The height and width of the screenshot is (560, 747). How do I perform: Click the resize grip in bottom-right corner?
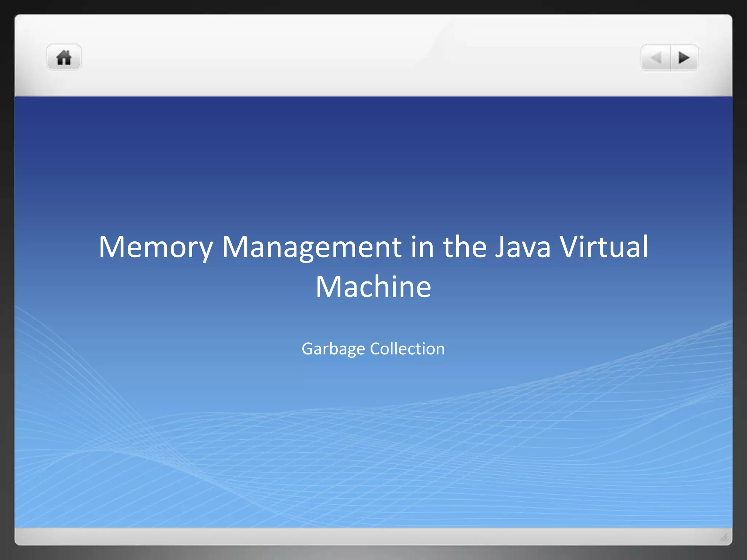coord(724,537)
